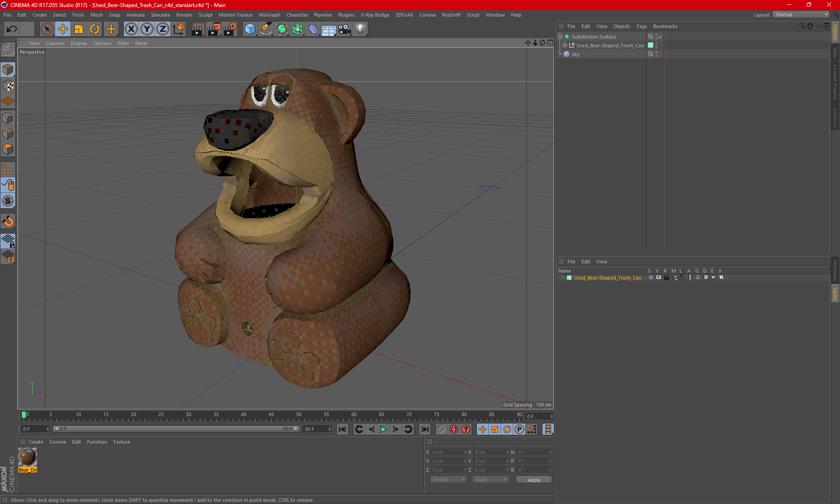The width and height of the screenshot is (840, 504).
Task: Select the Bear_Dir material thumbnail
Action: (x=28, y=458)
